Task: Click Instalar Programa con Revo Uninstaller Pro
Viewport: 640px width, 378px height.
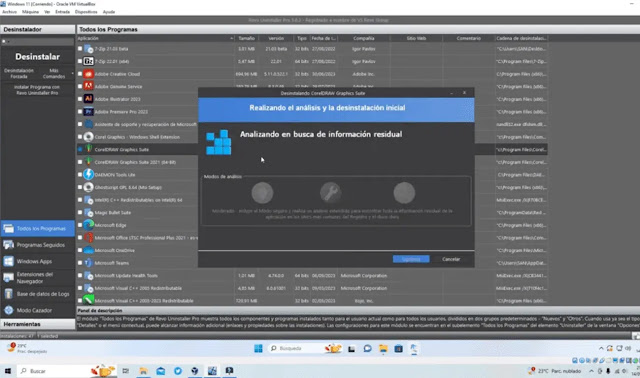Action: [x=37, y=90]
